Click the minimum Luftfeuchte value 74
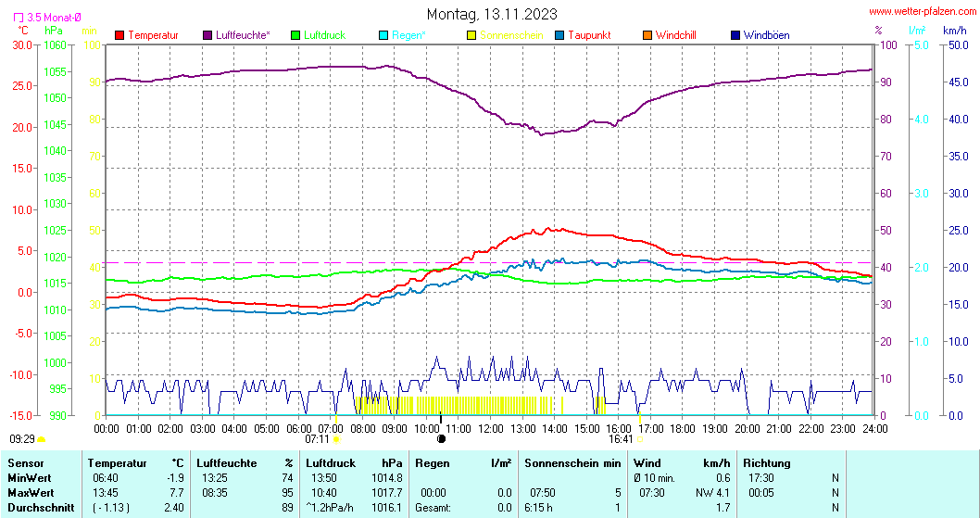980x518 pixels. [x=288, y=478]
